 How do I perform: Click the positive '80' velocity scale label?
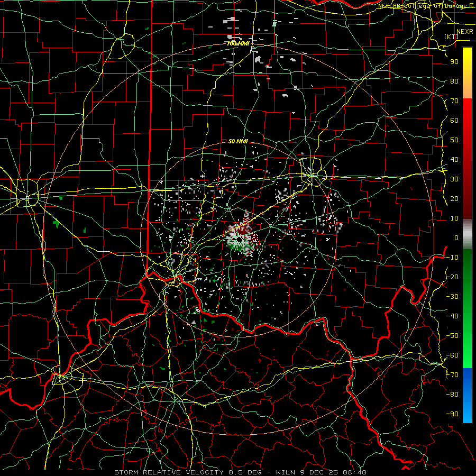(x=454, y=81)
